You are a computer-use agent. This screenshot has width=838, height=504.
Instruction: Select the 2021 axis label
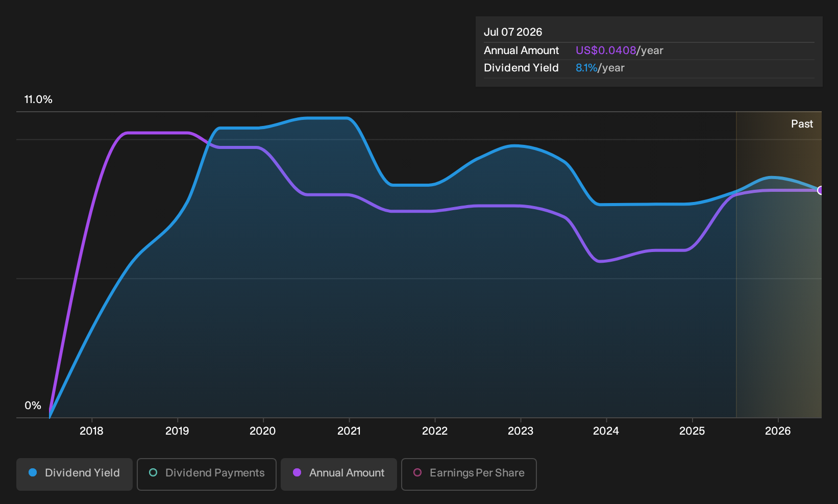point(349,431)
